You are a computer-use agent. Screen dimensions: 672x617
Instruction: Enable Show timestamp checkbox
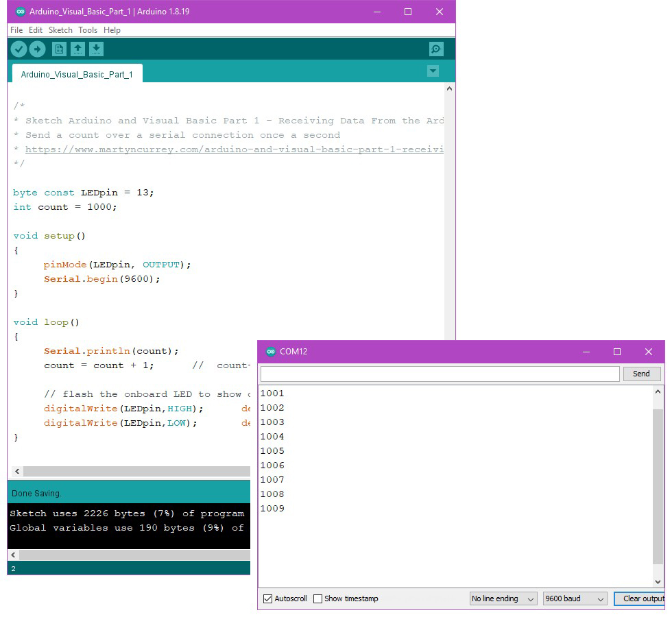[319, 598]
